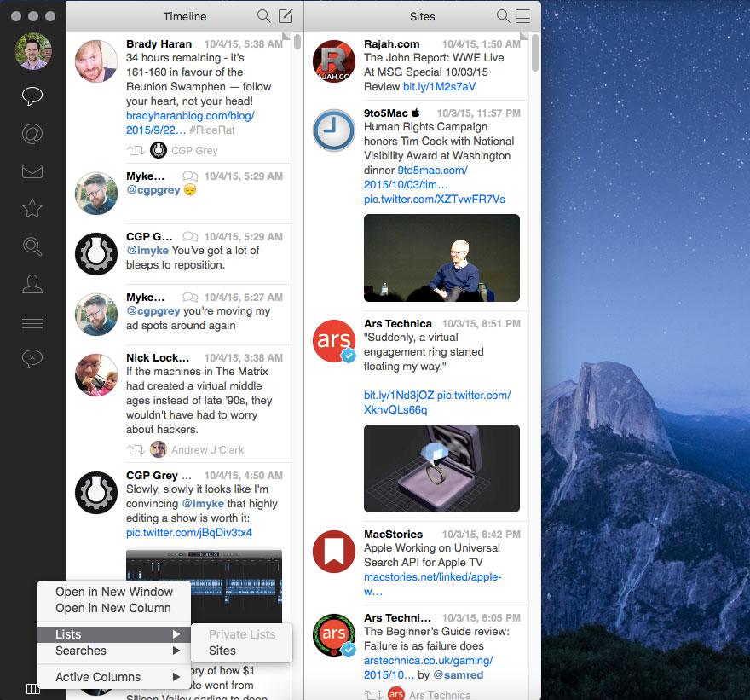Click Ars Technica avatar on virtual ring tweet

click(x=334, y=341)
